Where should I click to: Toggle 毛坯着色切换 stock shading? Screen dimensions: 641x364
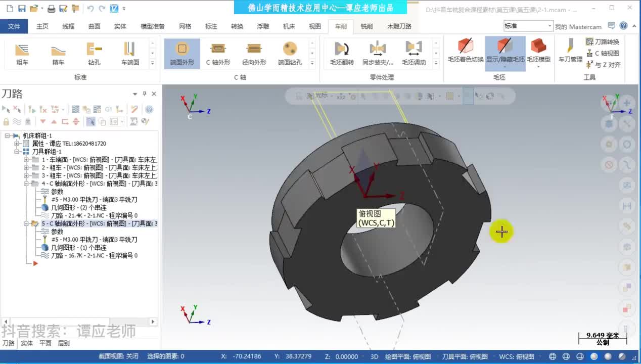click(466, 50)
